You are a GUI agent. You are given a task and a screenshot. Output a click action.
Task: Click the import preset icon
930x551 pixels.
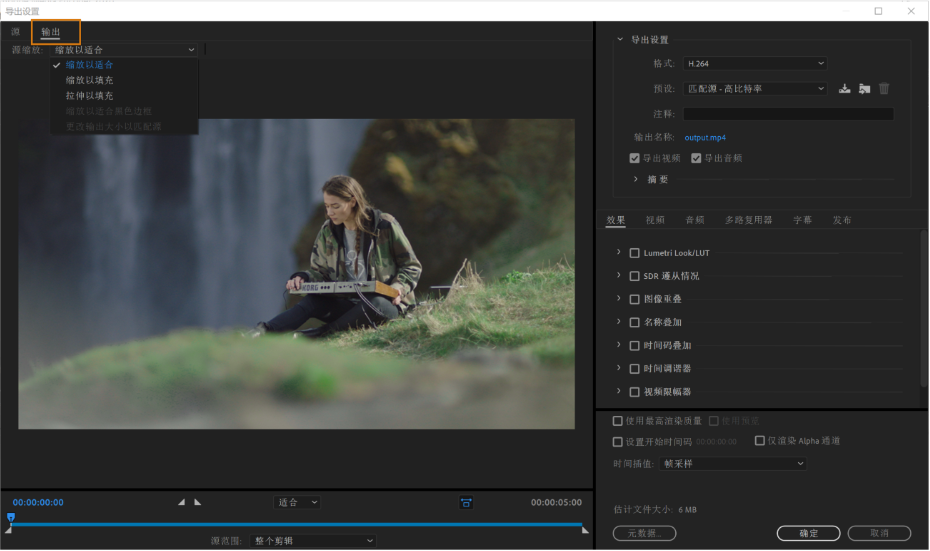(x=865, y=89)
